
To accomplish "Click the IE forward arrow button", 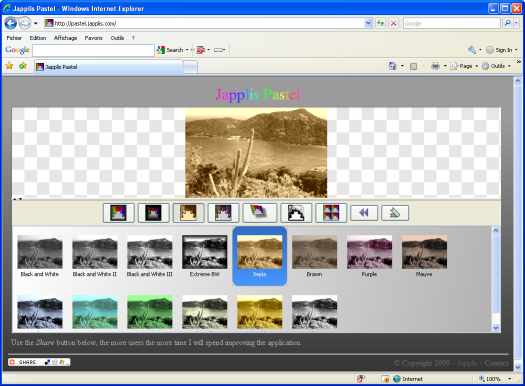I will [x=24, y=23].
